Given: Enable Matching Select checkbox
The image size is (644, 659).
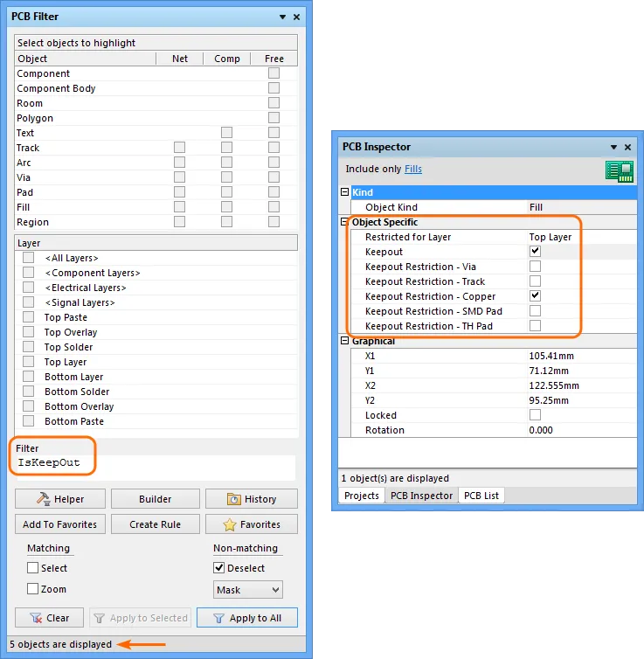Looking at the screenshot, I should (x=32, y=568).
